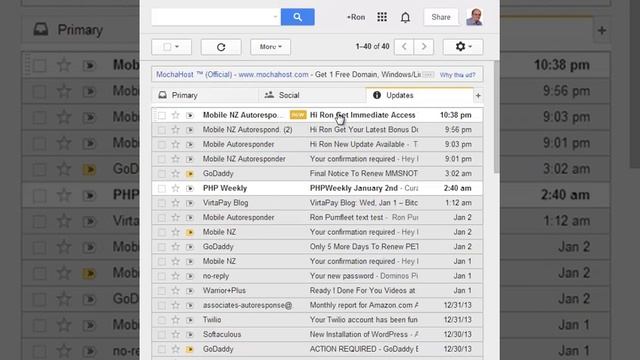
Task: Switch to the Social tab
Action: click(312, 95)
